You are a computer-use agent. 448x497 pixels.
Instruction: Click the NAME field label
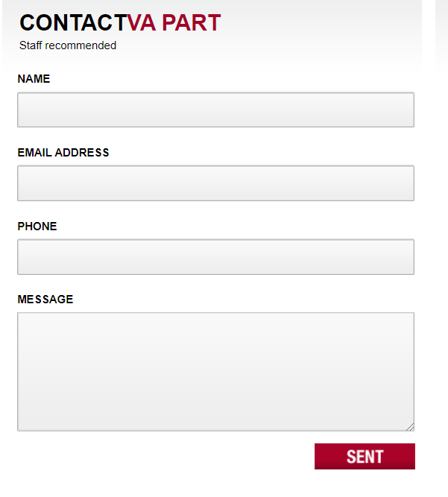click(x=34, y=79)
